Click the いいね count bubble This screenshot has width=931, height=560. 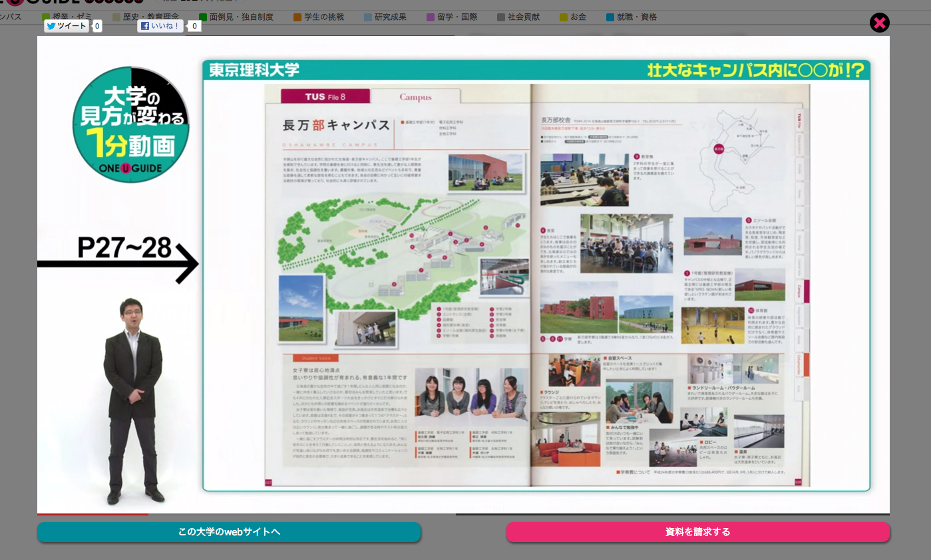(194, 26)
